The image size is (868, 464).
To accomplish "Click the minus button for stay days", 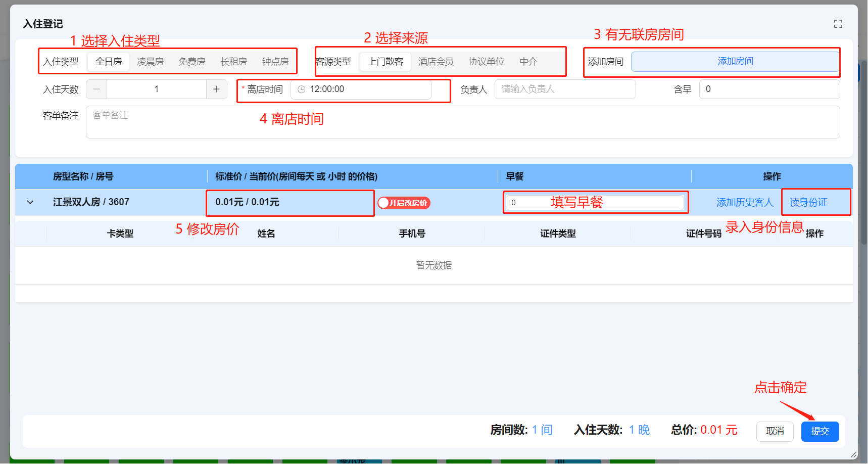I will 97,89.
